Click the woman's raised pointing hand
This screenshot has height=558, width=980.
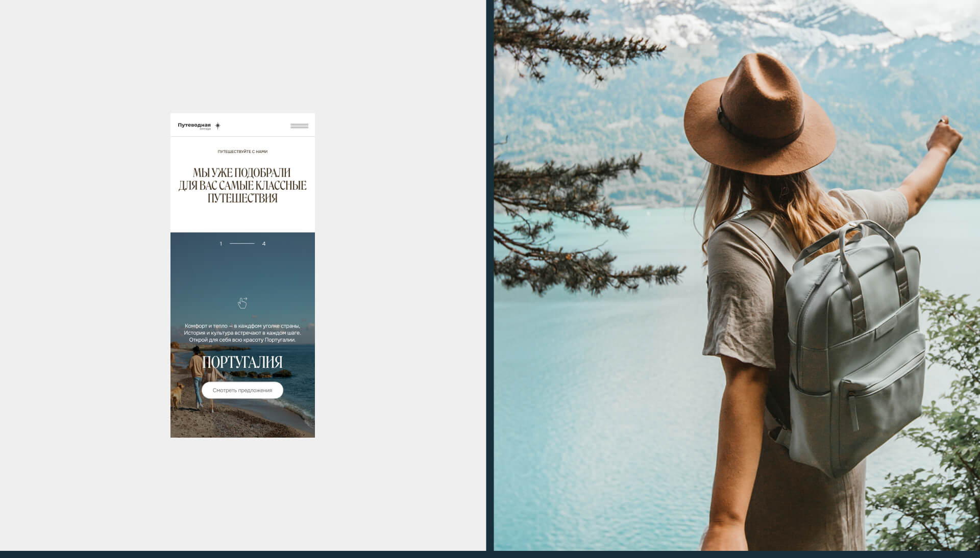click(x=944, y=135)
